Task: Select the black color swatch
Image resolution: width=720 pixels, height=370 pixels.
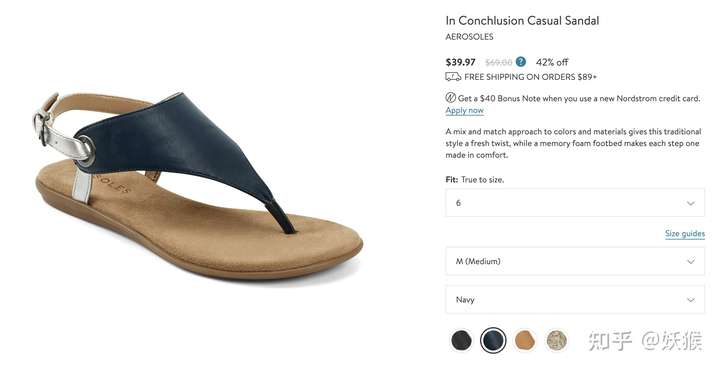Action: coord(461,340)
